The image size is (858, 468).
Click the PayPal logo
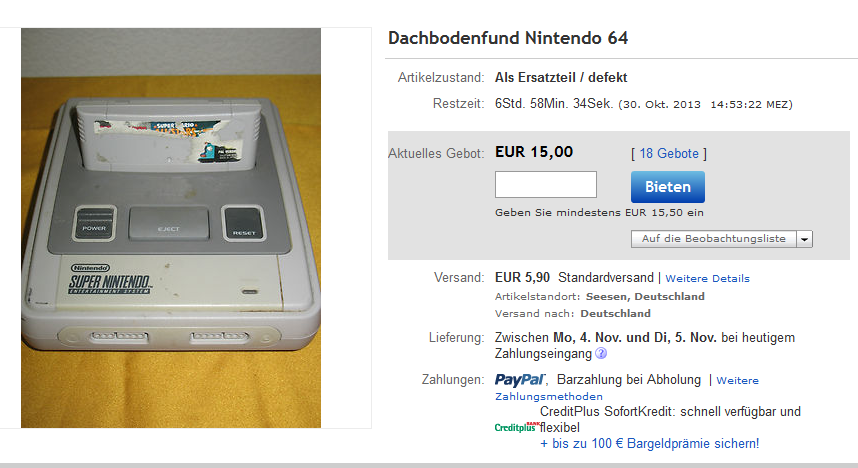click(x=520, y=380)
